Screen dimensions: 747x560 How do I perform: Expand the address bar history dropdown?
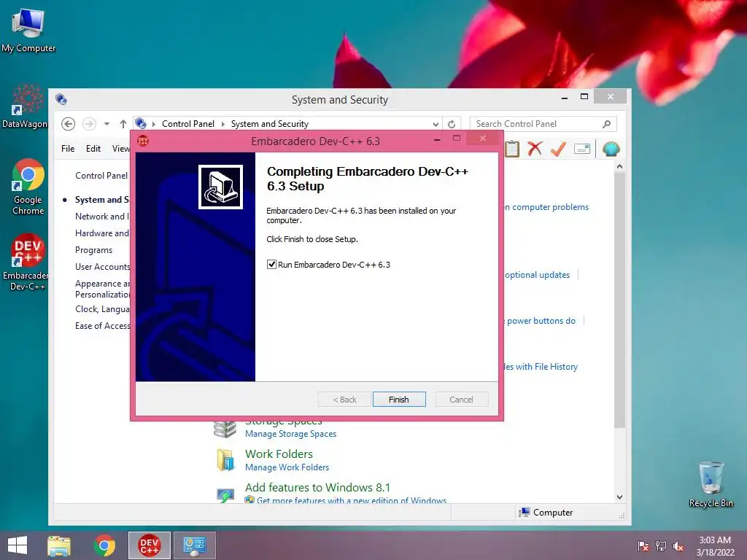point(436,124)
